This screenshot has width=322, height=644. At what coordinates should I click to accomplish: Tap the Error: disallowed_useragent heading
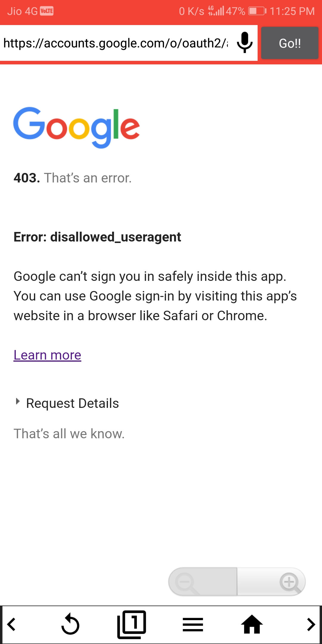coord(97,237)
